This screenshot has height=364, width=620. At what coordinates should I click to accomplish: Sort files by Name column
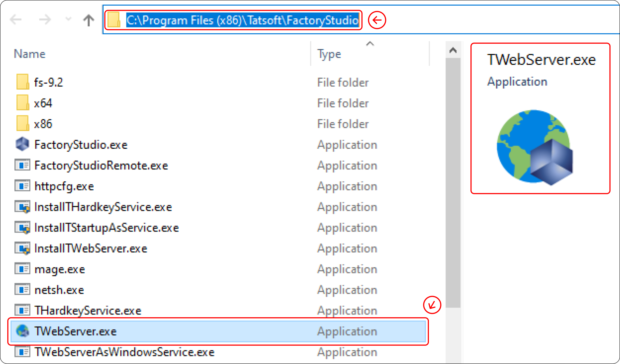click(x=30, y=54)
